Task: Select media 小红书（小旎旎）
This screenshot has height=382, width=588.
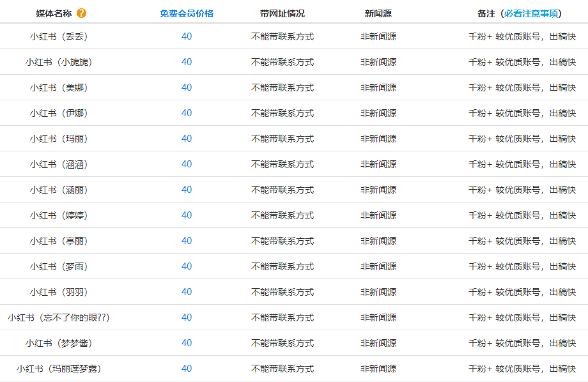Action: point(59,62)
